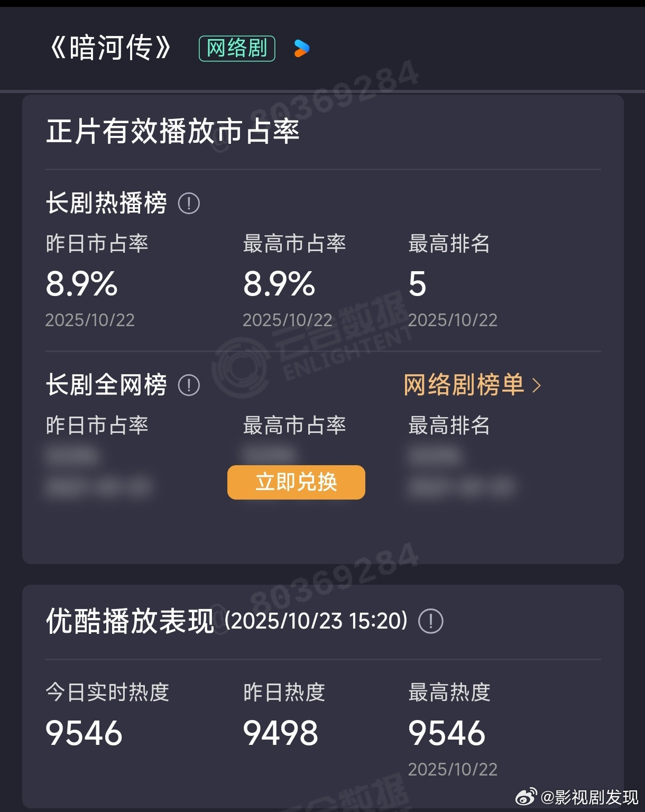645x812 pixels.
Task: Click 8.9% under 昨日市占率 in 长剧热播榜
Action: (82, 284)
